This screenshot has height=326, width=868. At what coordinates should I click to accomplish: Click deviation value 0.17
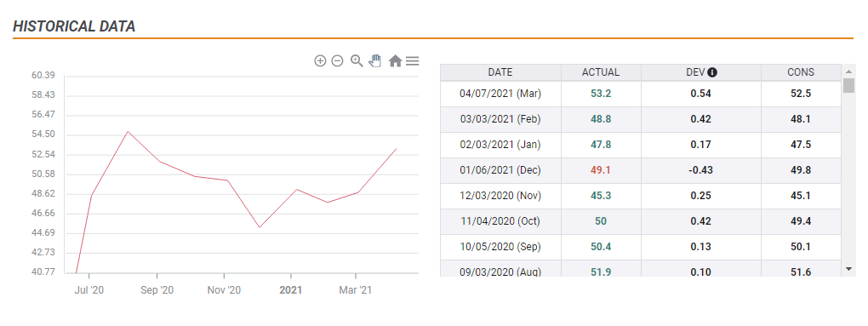[x=701, y=145]
